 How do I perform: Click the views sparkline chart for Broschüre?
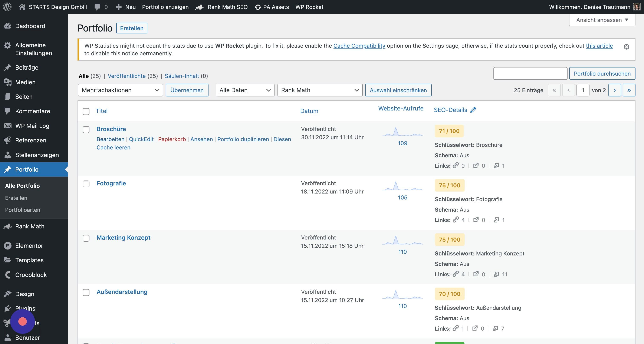(402, 132)
